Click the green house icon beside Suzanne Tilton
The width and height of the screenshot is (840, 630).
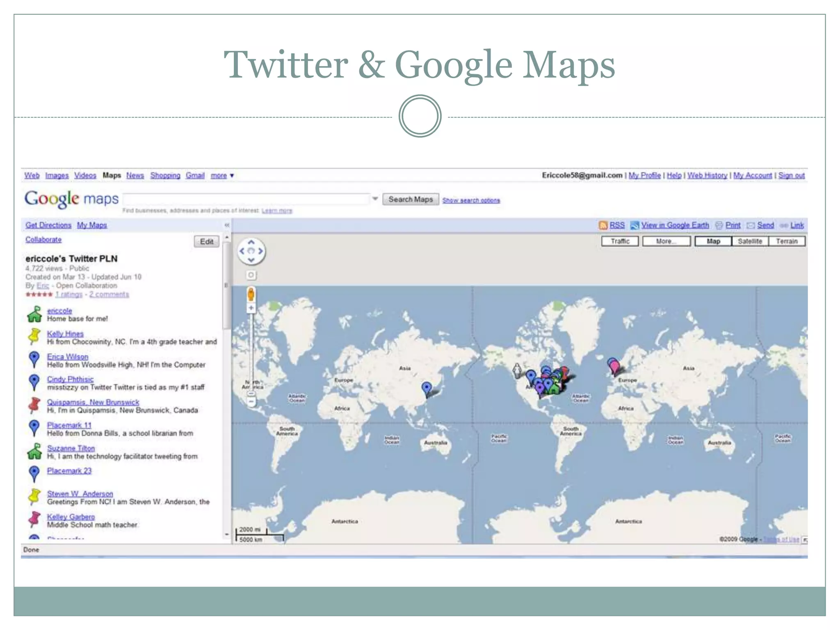click(x=34, y=451)
